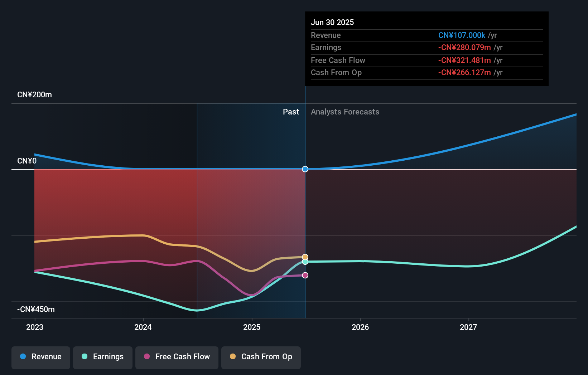Select the pink Free Cash Flow chart marker
The image size is (588, 375).
point(305,275)
